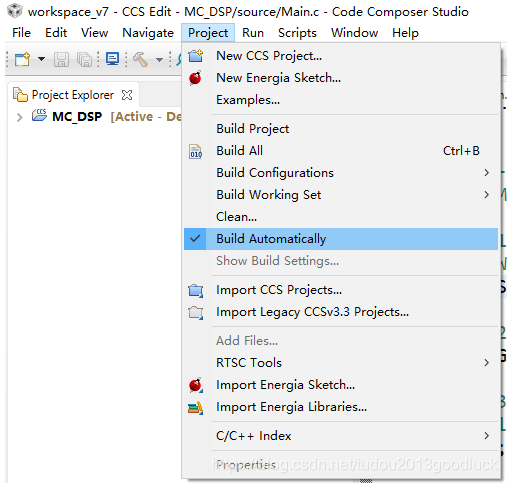Click the MC_DSP project folder icon
507x483 pixels.
[x=39, y=115]
